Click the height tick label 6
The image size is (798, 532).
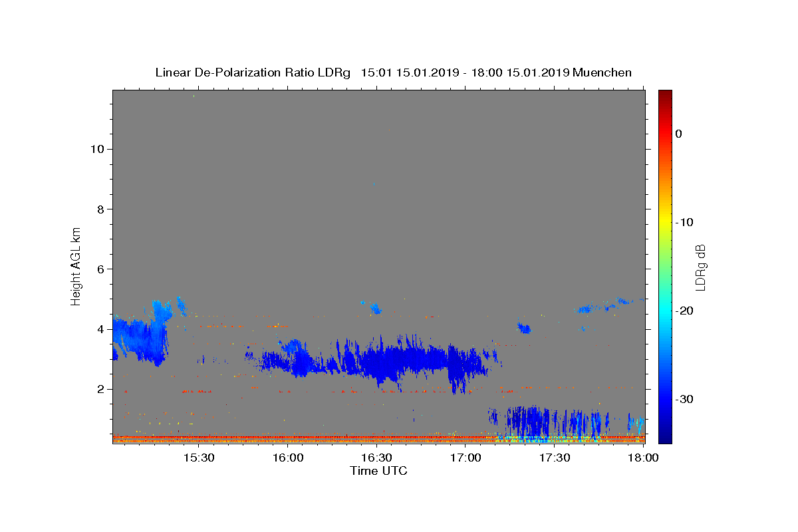point(100,269)
